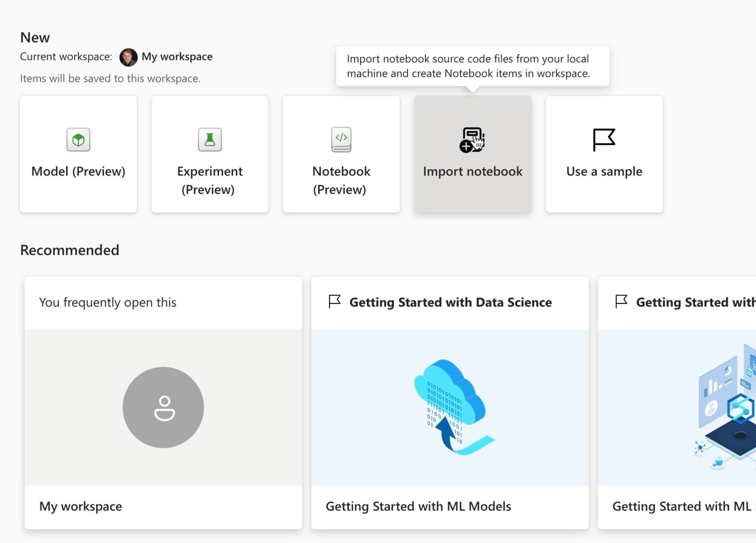The height and width of the screenshot is (543, 756).
Task: Click the Notebook code icon
Action: (341, 139)
